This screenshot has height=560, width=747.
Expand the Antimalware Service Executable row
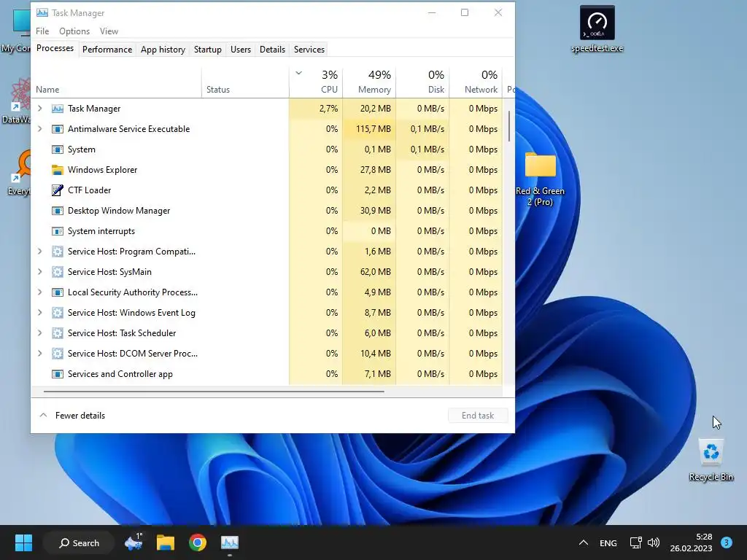click(40, 129)
